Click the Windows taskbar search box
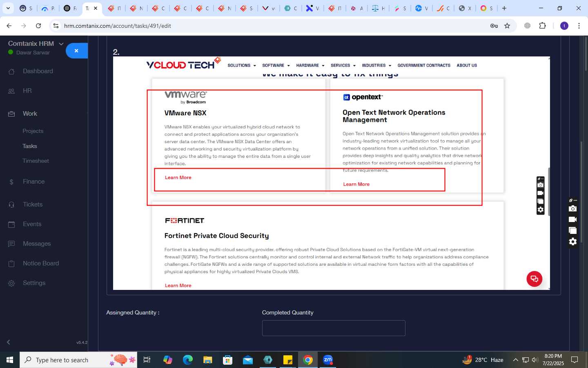Image resolution: width=588 pixels, height=368 pixels. (78, 360)
